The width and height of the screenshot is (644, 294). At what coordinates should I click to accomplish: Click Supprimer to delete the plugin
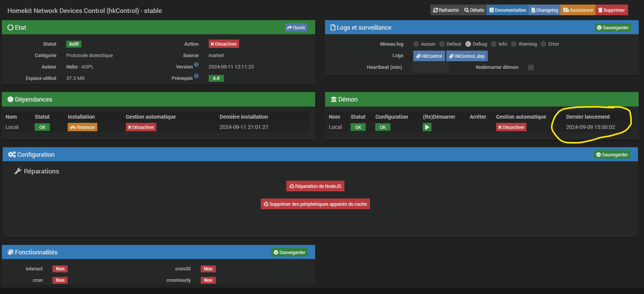611,10
